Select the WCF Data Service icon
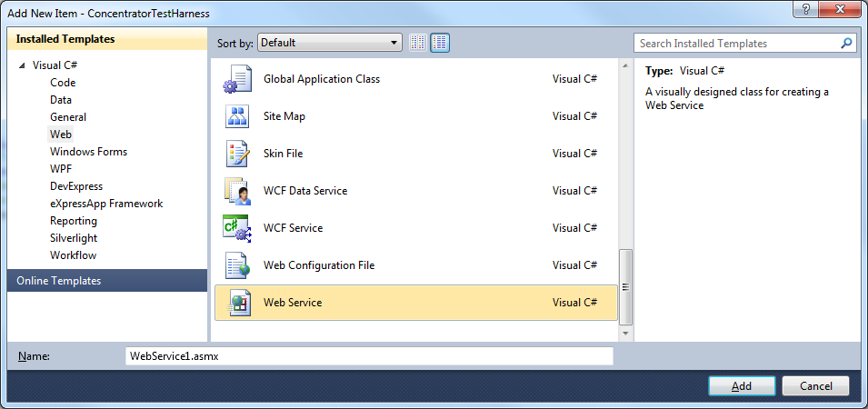Image resolution: width=868 pixels, height=409 pixels. [x=236, y=191]
